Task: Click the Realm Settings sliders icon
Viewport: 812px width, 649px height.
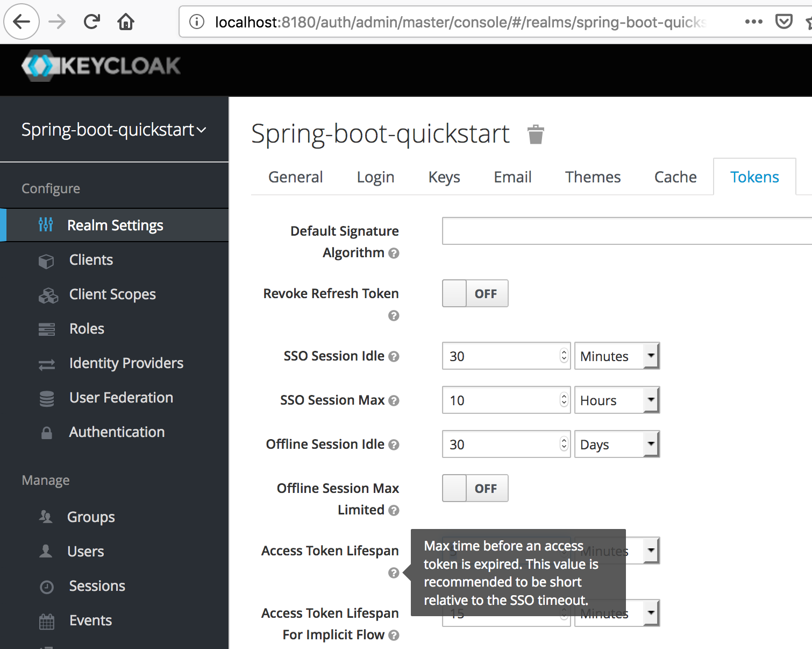Action: (x=46, y=224)
